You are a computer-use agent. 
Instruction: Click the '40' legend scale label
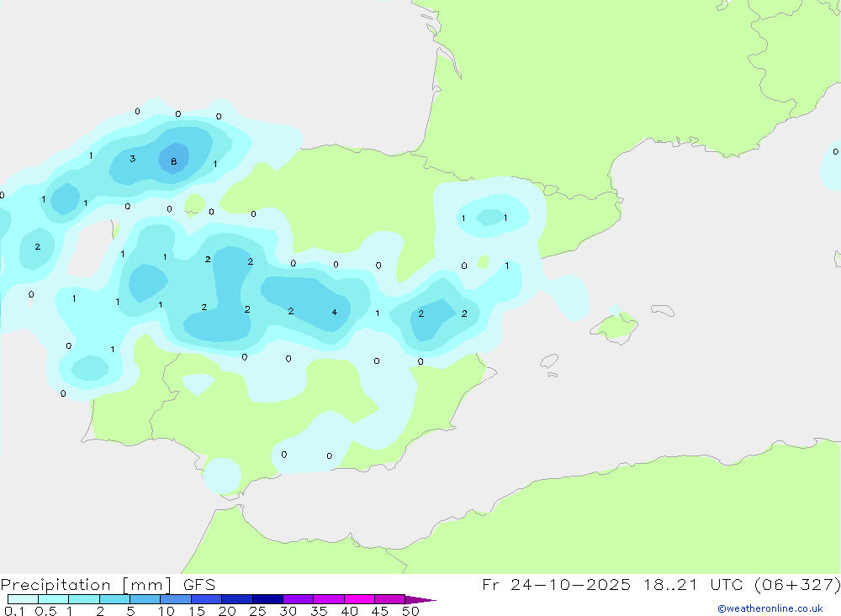pyautogui.click(x=349, y=611)
